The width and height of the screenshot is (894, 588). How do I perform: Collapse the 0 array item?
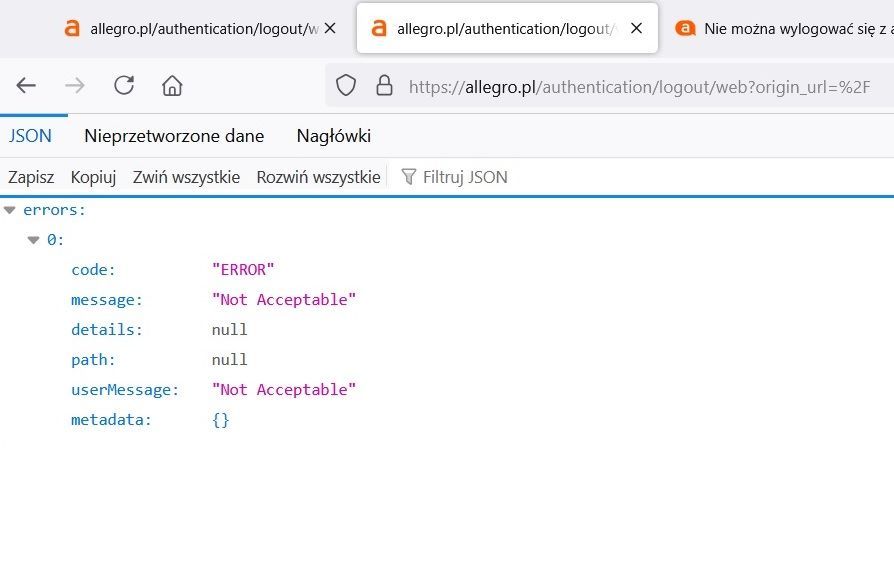pyautogui.click(x=33, y=240)
